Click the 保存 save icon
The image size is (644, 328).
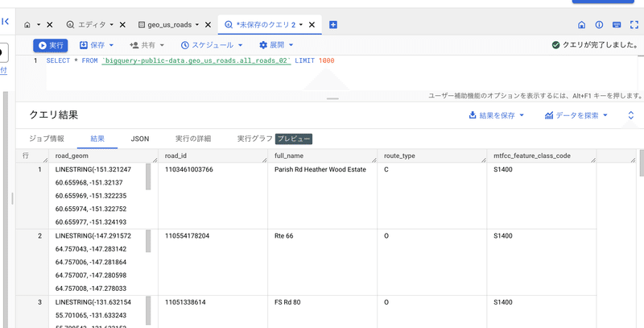point(85,45)
